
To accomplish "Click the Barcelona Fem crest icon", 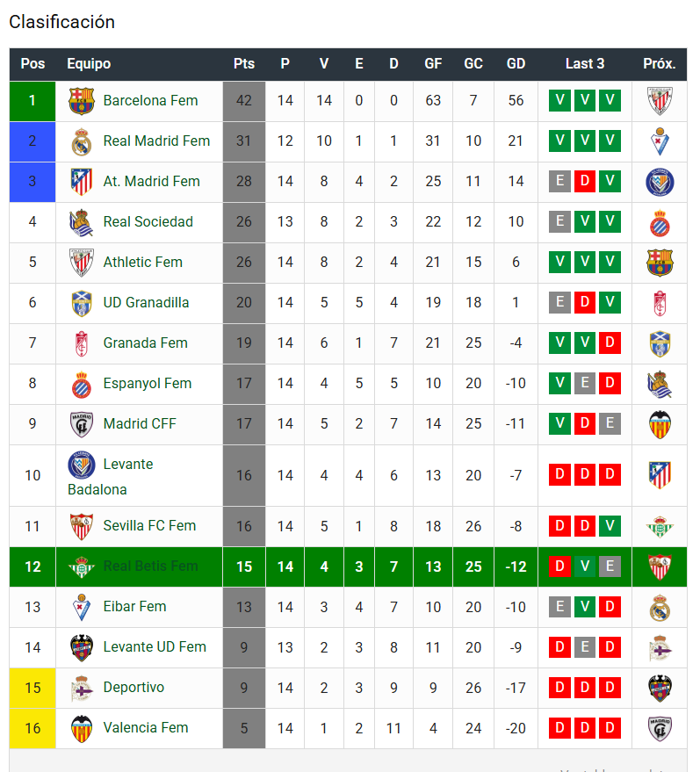I will coord(82,101).
